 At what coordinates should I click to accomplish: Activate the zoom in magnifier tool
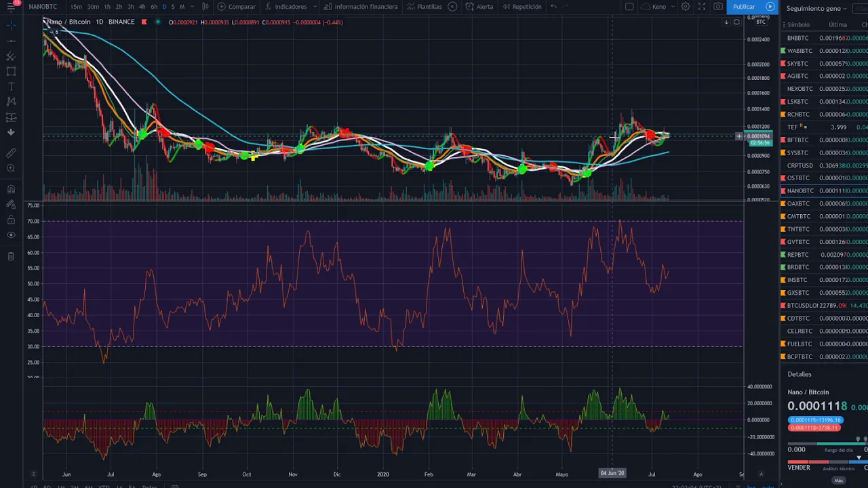(11, 168)
